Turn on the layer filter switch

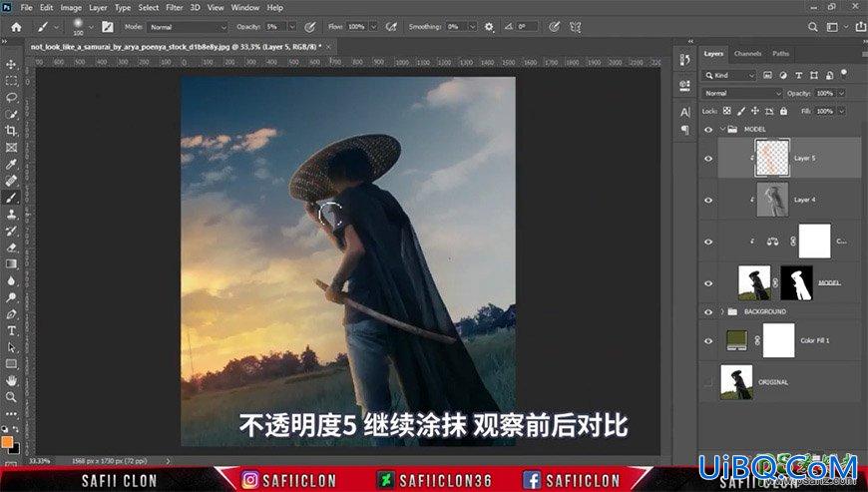[x=844, y=74]
